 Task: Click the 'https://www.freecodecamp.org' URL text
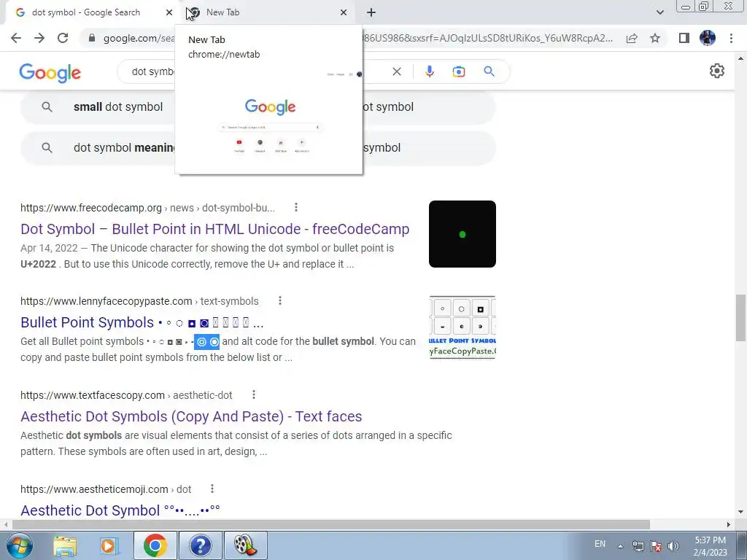click(91, 208)
